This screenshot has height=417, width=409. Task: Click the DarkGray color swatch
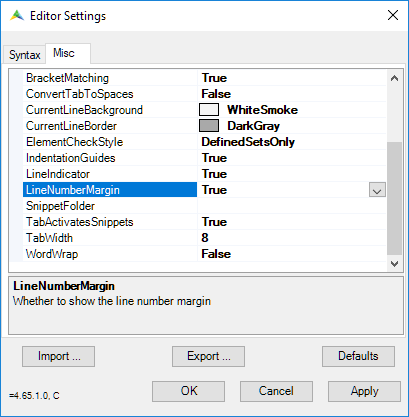click(x=209, y=126)
